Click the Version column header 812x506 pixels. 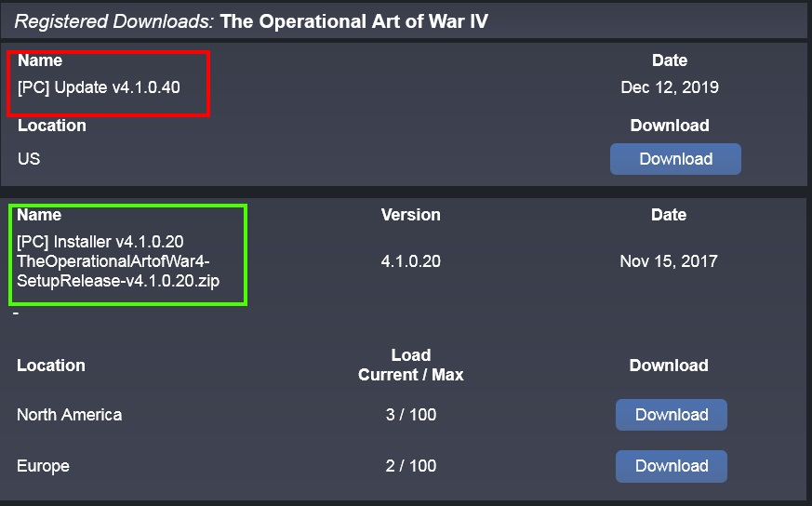(x=411, y=215)
